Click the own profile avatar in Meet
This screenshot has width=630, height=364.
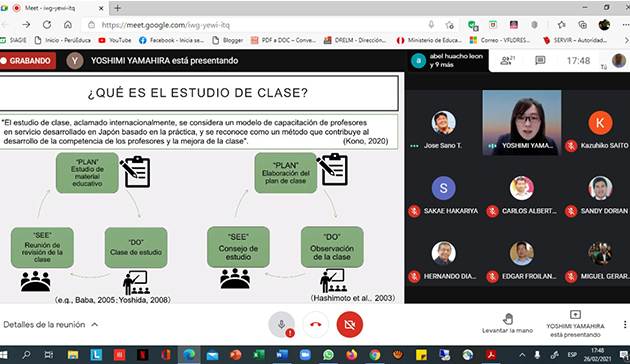[619, 61]
